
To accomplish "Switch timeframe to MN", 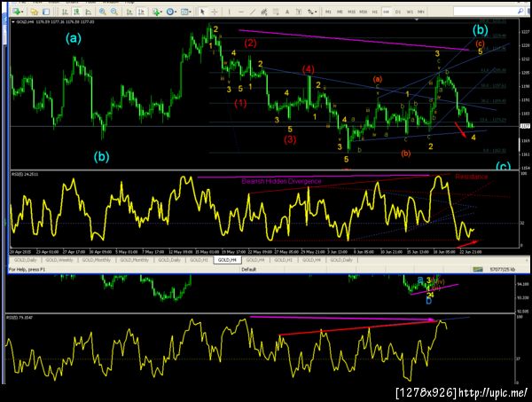I will click(421, 12).
